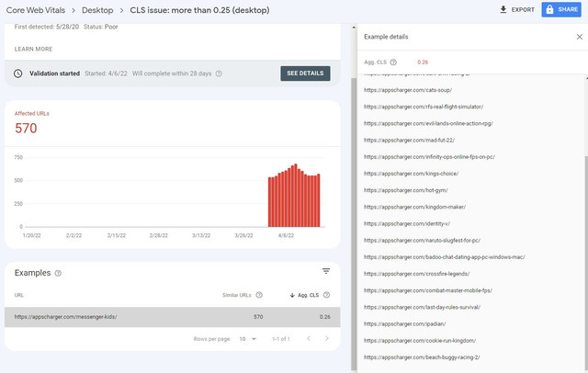The width and height of the screenshot is (588, 373).
Task: Click the kings-choice URL
Action: click(411, 174)
